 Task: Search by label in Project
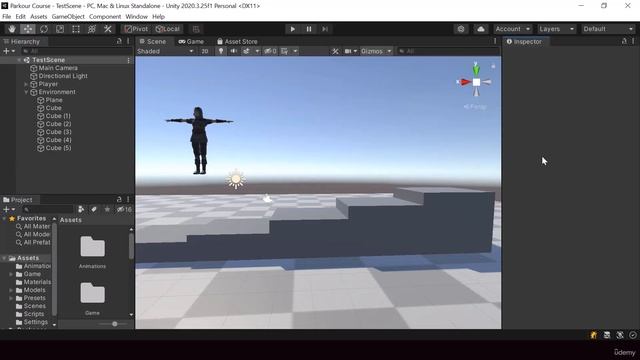tap(94, 209)
